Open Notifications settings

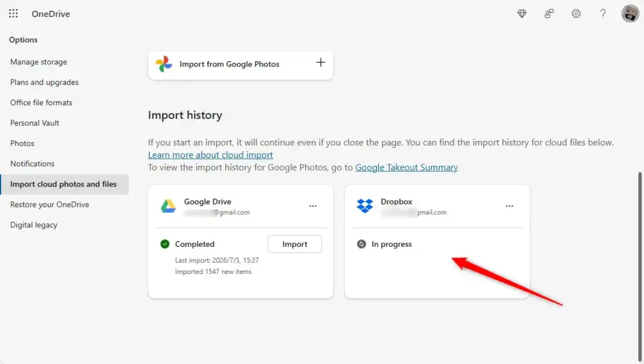[x=32, y=164]
